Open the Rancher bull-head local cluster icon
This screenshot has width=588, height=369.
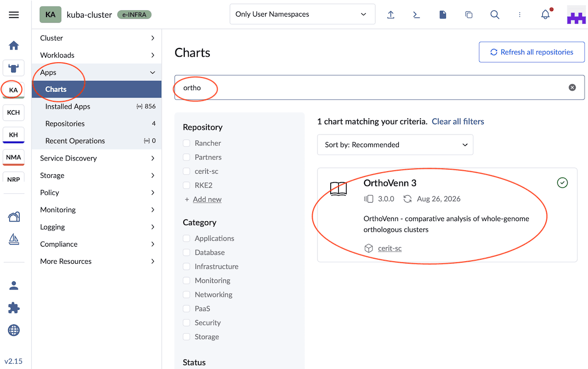14,68
